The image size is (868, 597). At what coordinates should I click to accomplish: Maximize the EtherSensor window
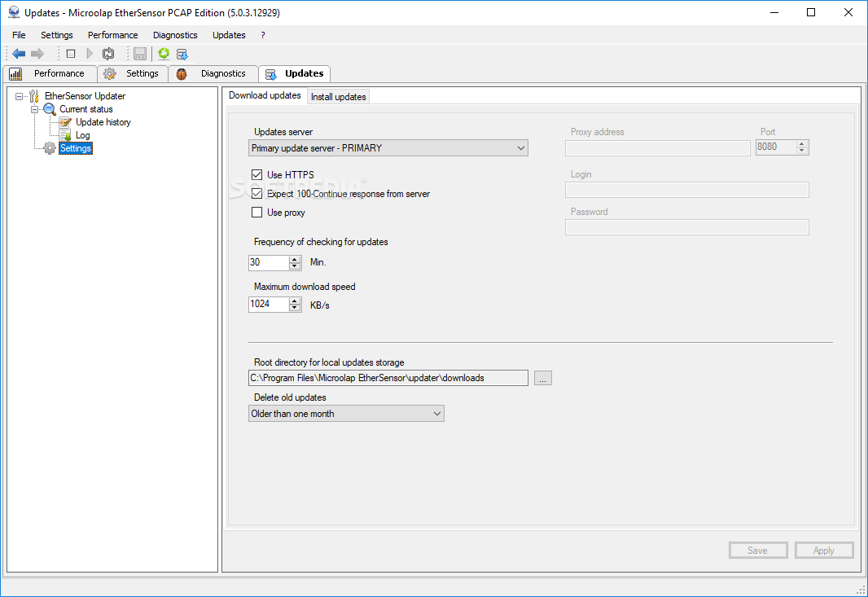(x=811, y=12)
